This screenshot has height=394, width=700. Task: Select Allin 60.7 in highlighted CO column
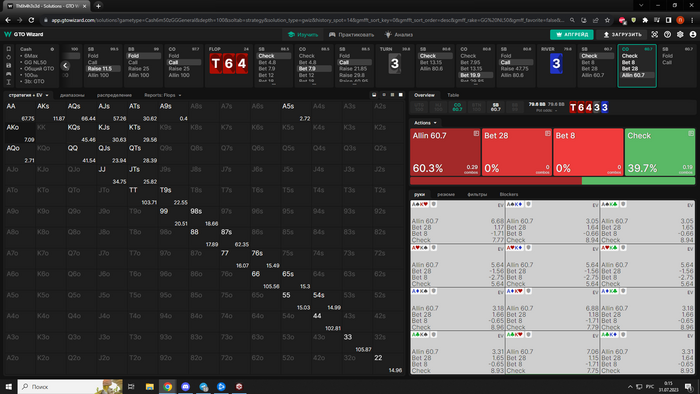637,75
